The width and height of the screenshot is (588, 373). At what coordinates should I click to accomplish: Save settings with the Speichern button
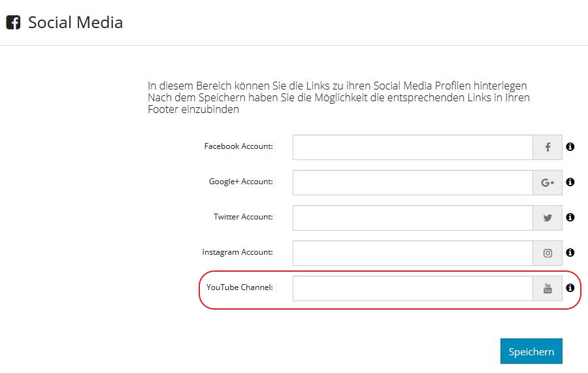(531, 351)
